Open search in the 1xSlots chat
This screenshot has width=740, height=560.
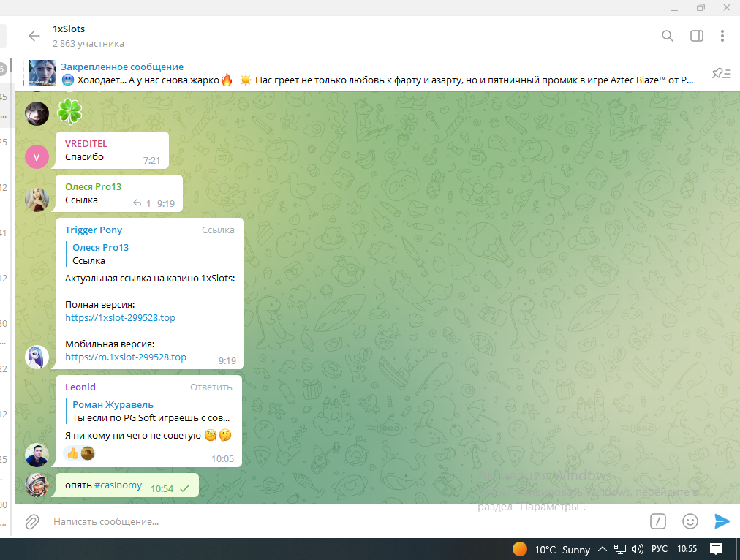(668, 36)
